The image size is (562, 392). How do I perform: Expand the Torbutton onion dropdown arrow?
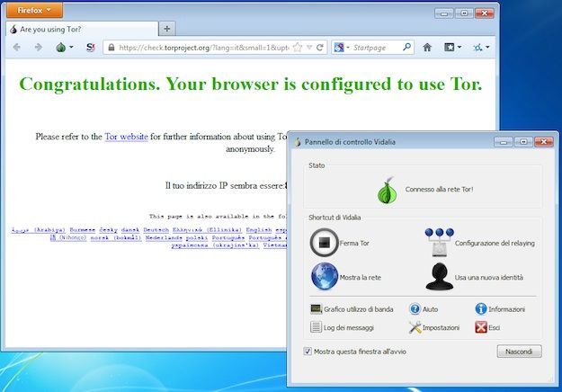point(71,47)
